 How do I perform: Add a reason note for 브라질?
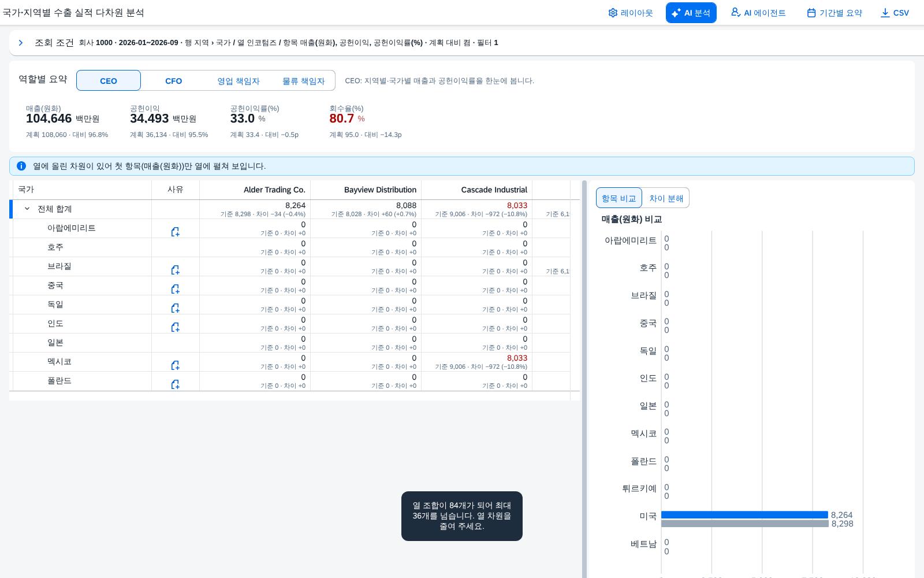click(175, 270)
